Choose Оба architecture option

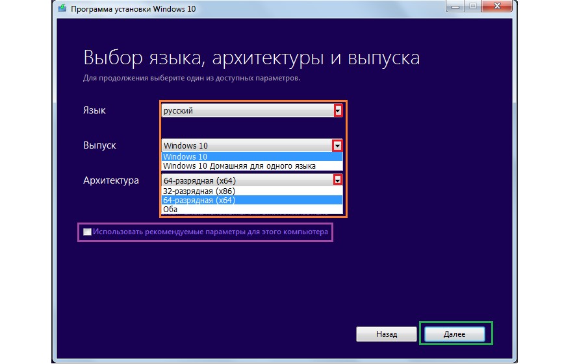coord(252,210)
